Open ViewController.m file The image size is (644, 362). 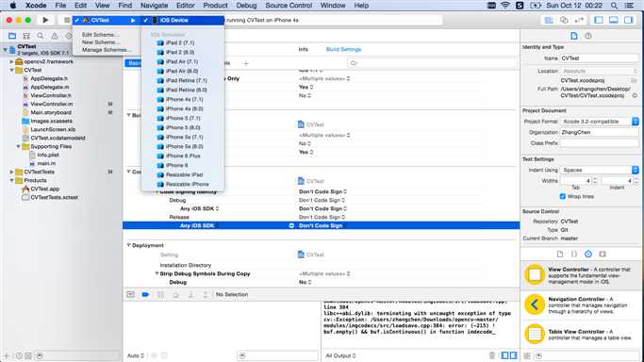coord(51,104)
